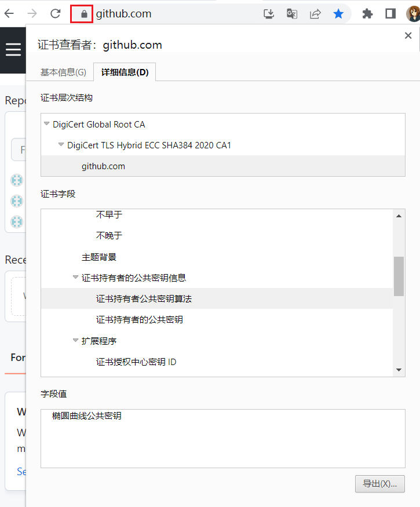Collapse 证书持有者的公共密钥信息 triangle
This screenshot has width=420, height=507.
75,277
